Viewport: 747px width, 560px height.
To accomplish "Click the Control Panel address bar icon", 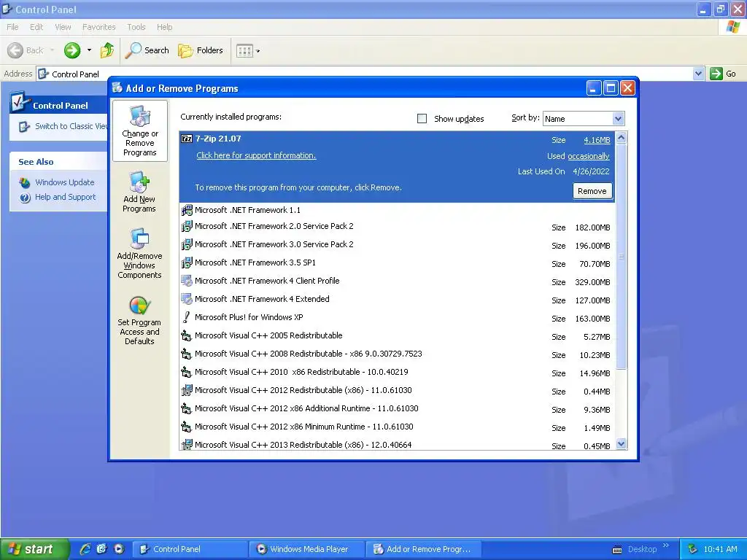I will [x=43, y=74].
